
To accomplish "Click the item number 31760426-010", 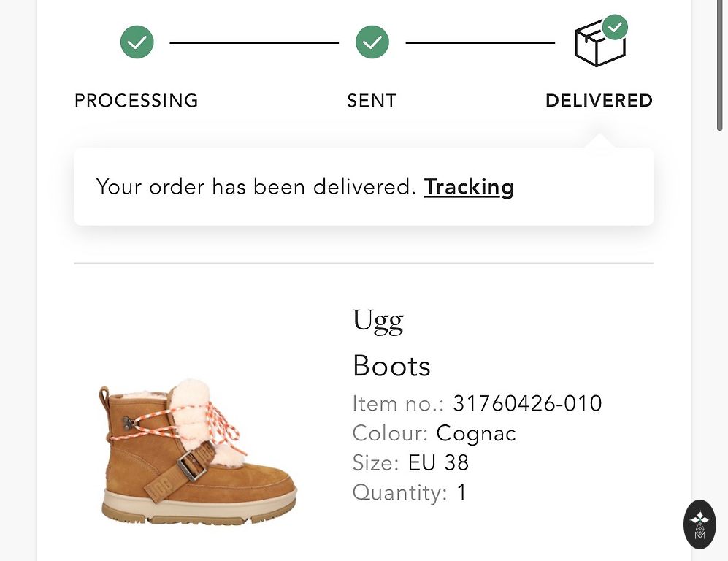I will [x=527, y=403].
